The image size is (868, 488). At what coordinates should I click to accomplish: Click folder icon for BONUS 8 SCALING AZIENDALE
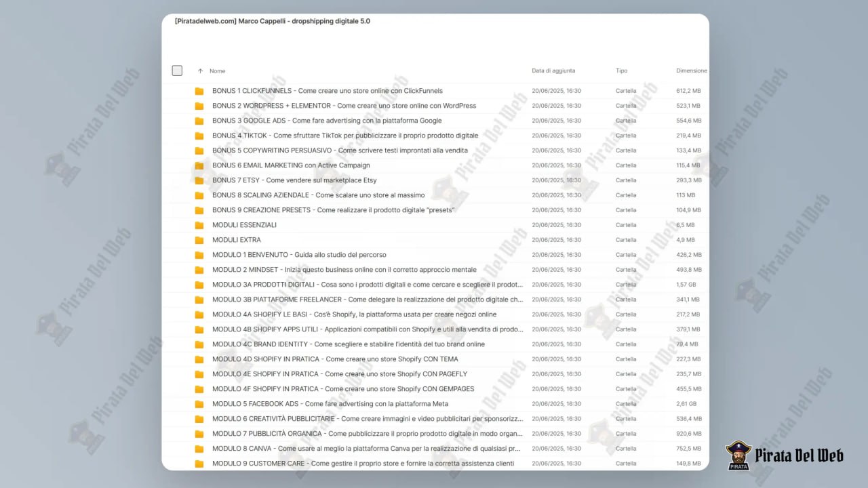[199, 195]
